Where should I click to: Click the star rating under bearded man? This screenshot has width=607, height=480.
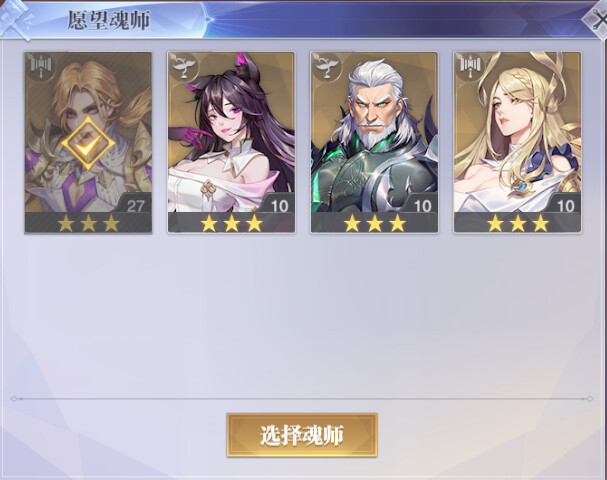click(x=375, y=223)
